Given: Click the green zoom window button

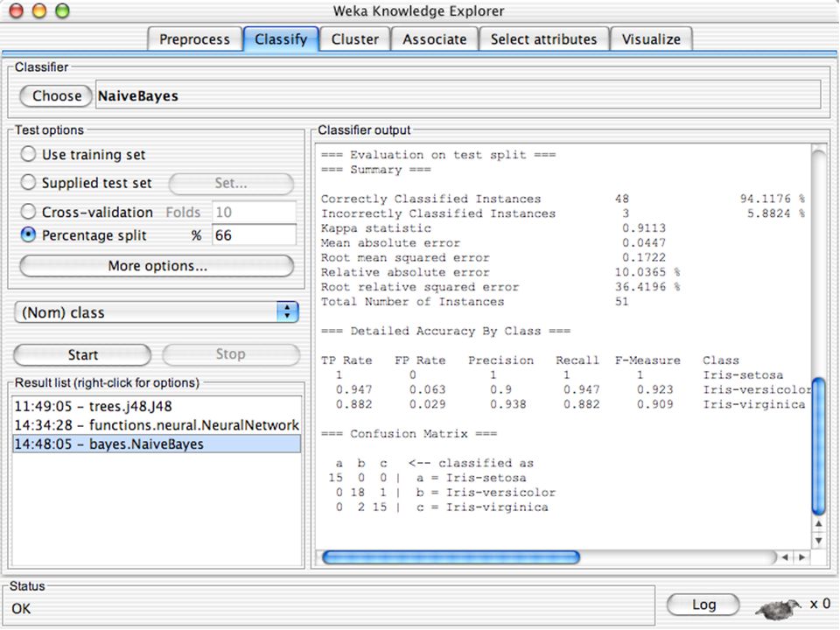Looking at the screenshot, I should click(63, 10).
